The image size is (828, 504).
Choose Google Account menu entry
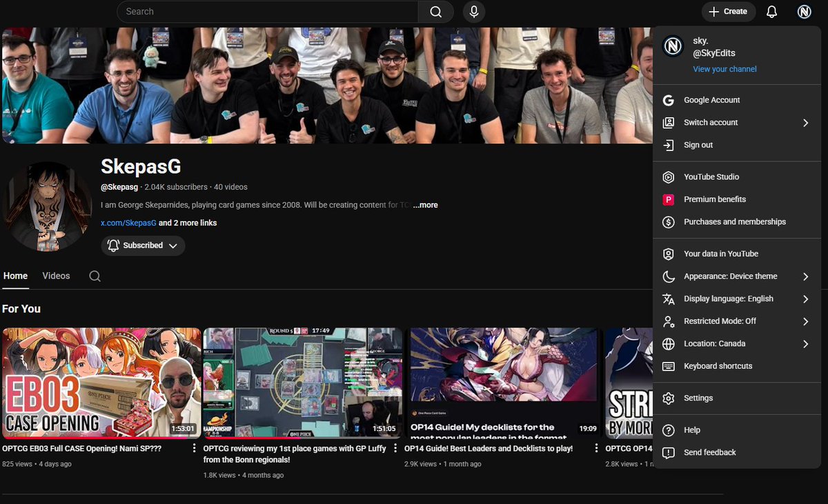point(737,100)
